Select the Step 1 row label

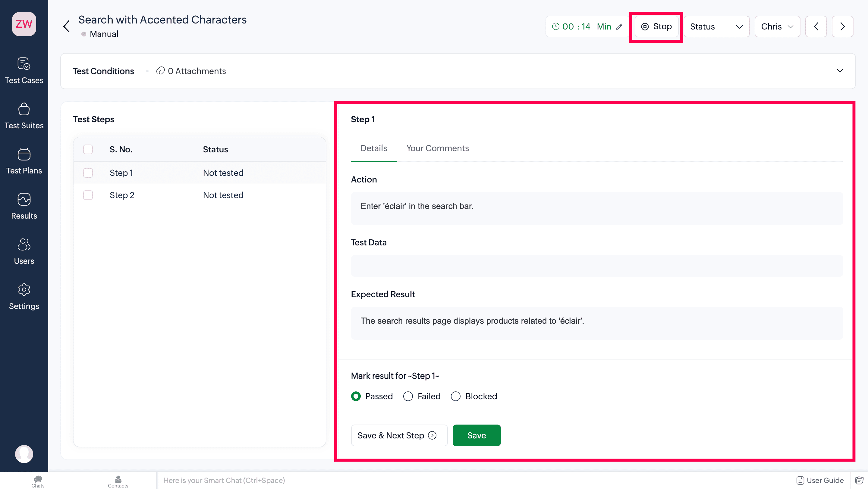121,173
